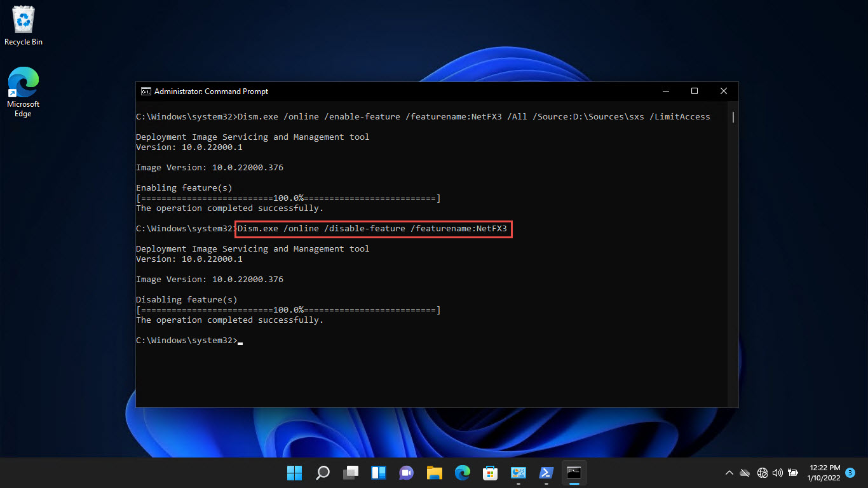Open Microsoft Teams Chat from the taskbar
The width and height of the screenshot is (868, 488).
click(x=406, y=473)
